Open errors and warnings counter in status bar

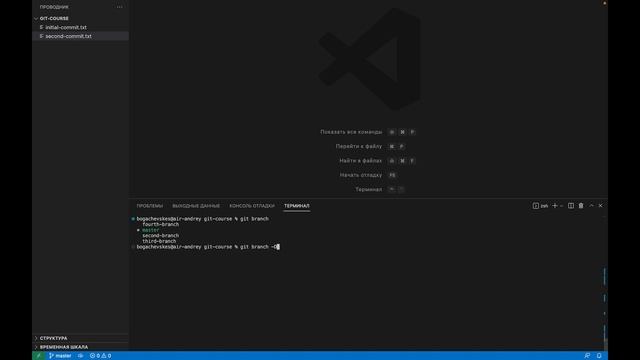pos(100,356)
